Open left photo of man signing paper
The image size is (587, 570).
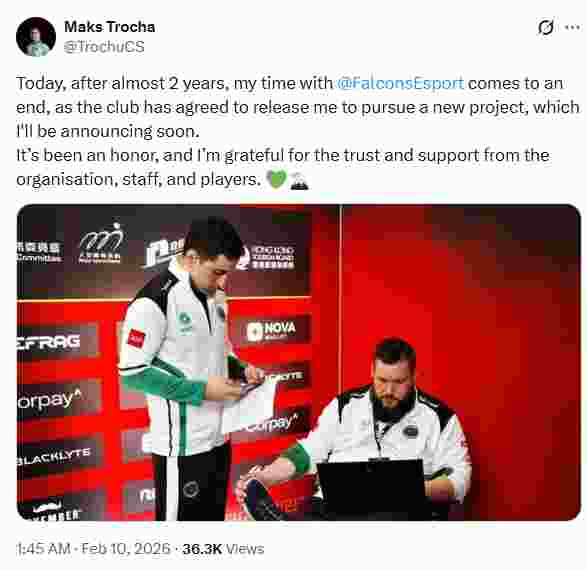(178, 362)
